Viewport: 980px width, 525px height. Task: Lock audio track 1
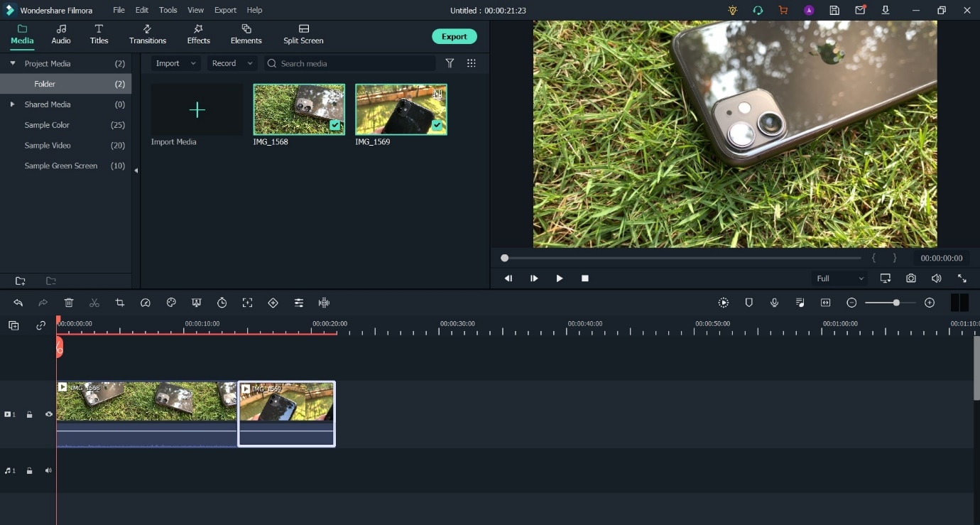pyautogui.click(x=29, y=470)
